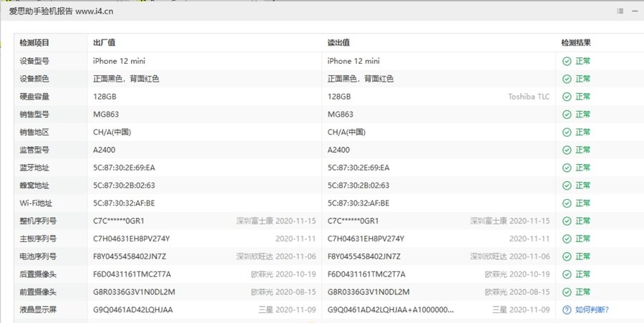Click the read battery serial F8Y0455458402JN7Z
This screenshot has height=323, width=644.
[364, 256]
